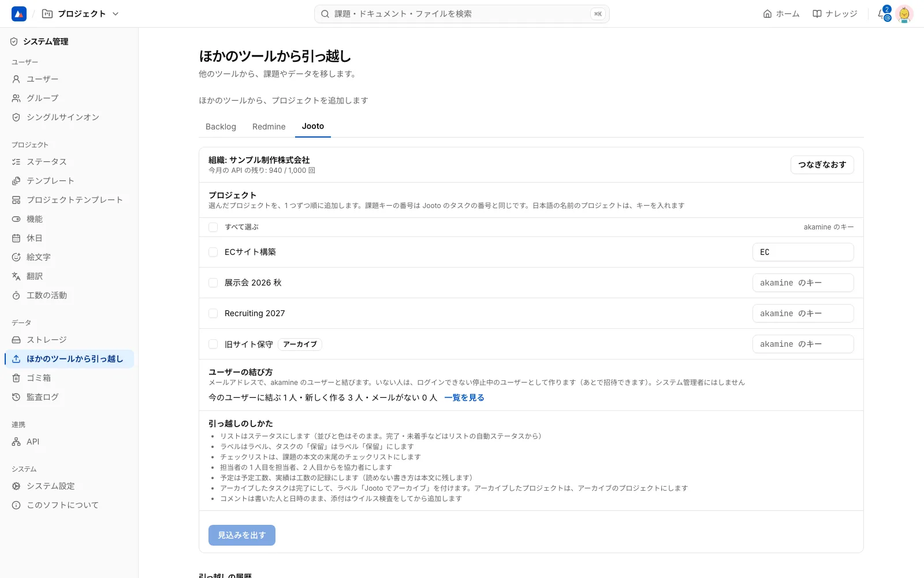
Task: Check the すべて選ぶ checkbox
Action: coord(213,227)
